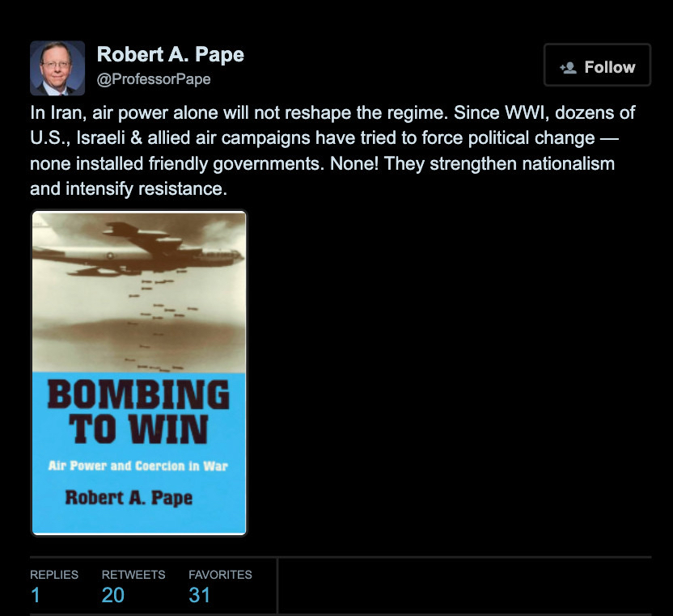The image size is (673, 616).
Task: Click the bold "Robert A. Pape" display name
Action: pos(170,55)
